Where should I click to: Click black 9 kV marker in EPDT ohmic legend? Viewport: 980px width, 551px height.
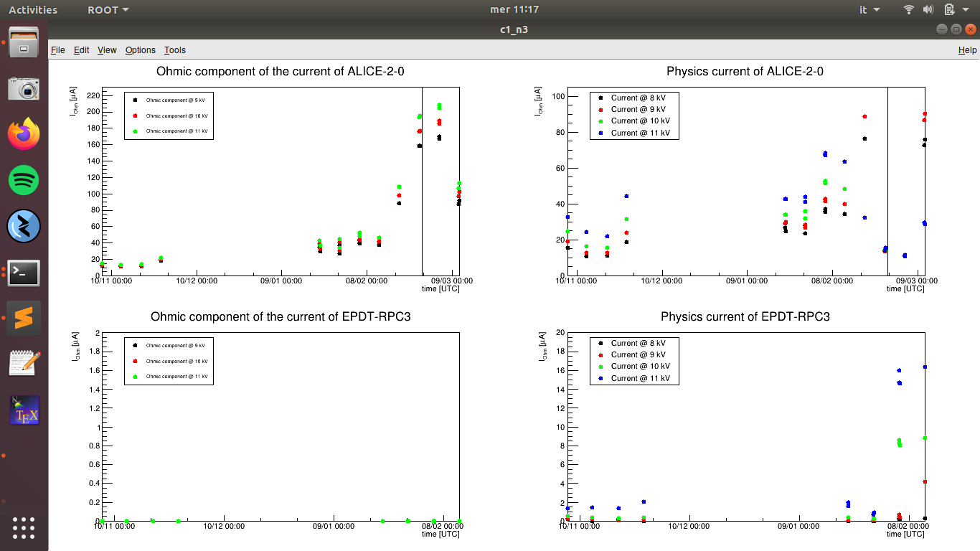[135, 345]
